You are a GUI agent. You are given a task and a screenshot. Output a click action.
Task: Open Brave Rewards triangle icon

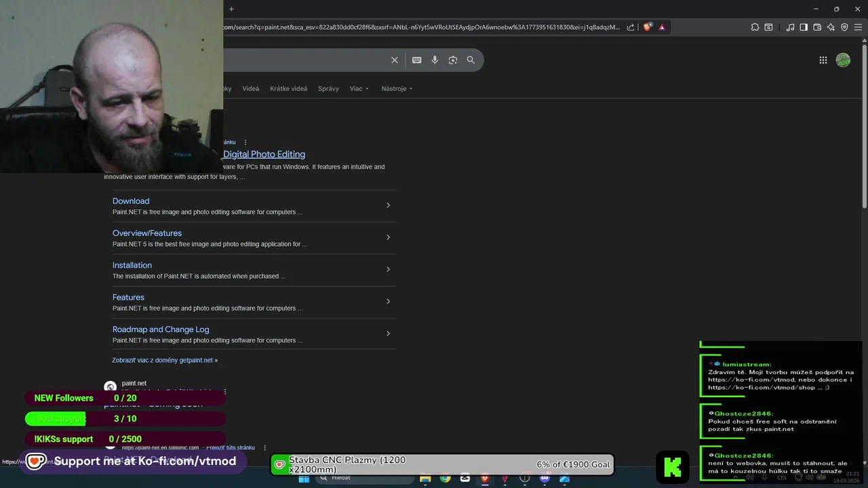click(x=662, y=27)
